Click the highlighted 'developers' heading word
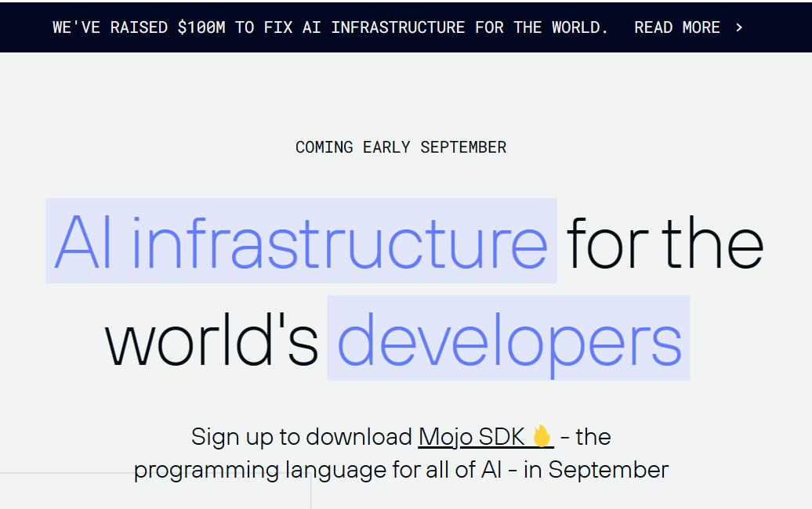The width and height of the screenshot is (812, 509). [509, 338]
